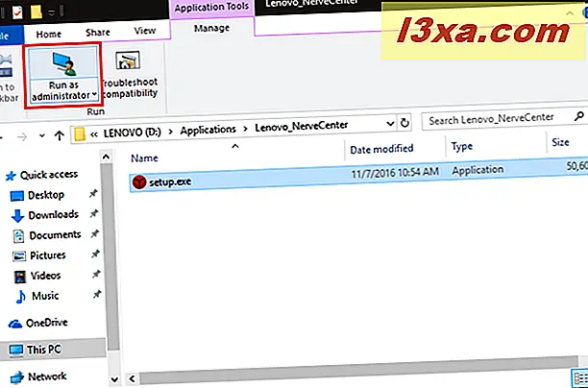Open the Share ribbon tab
The image size is (588, 388).
click(x=97, y=33)
